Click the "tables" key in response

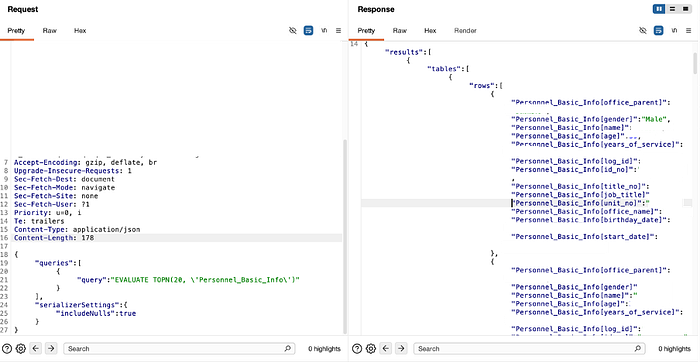tap(446, 69)
